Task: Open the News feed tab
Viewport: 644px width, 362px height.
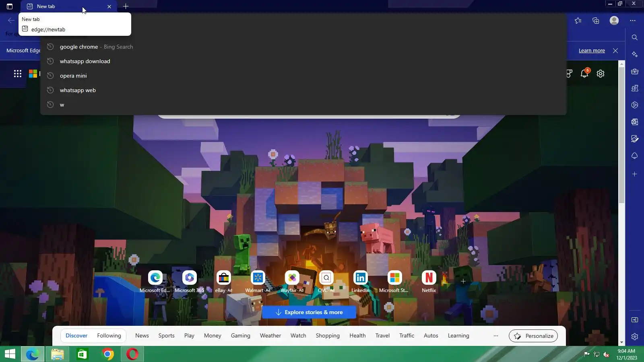Action: [142, 335]
